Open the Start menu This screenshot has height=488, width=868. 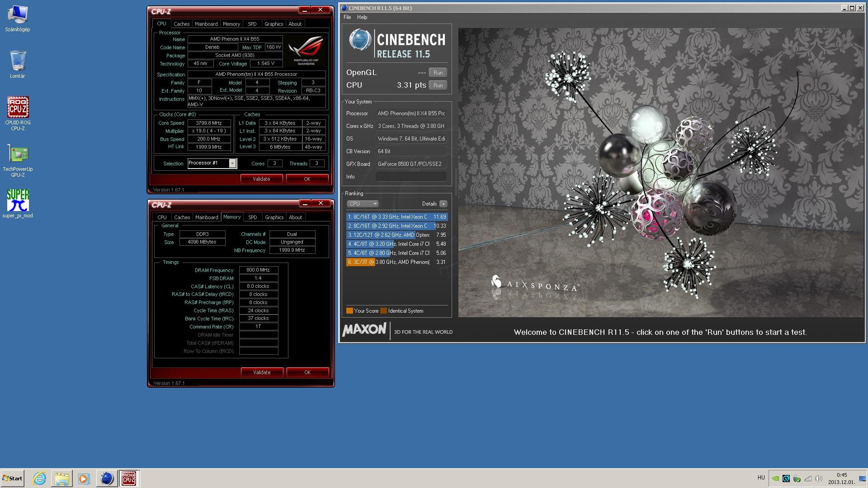(12, 479)
